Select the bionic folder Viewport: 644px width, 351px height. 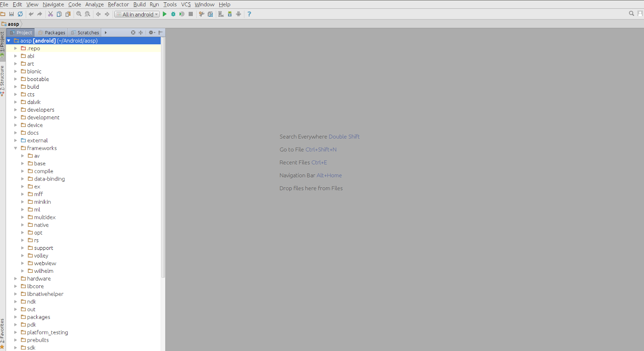pos(34,71)
